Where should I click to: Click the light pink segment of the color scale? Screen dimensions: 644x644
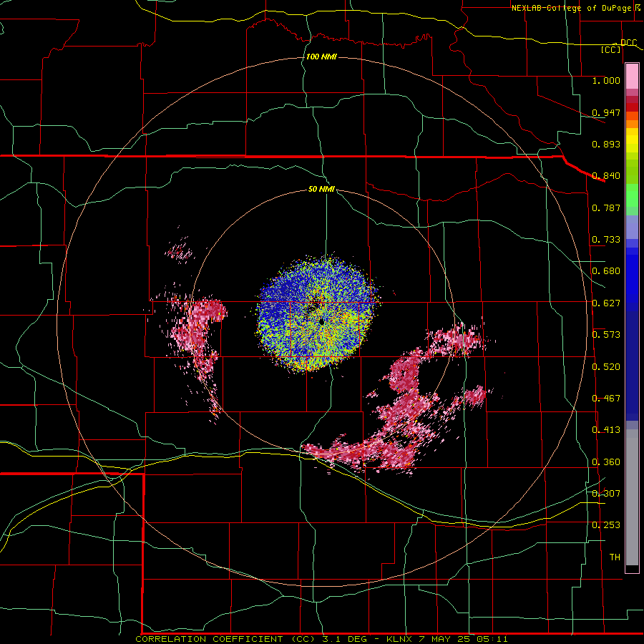632,77
